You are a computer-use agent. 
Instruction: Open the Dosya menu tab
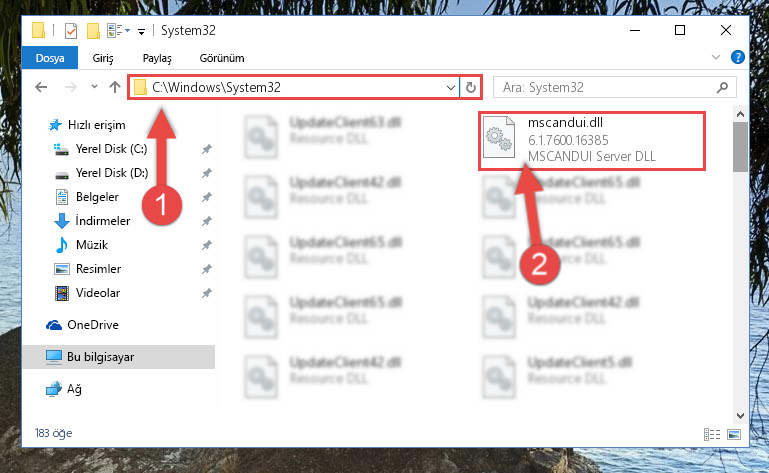(x=50, y=58)
